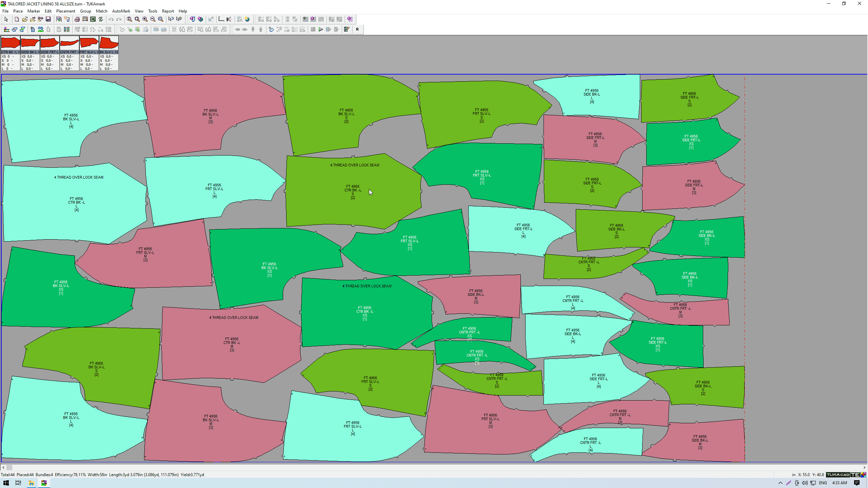Click the Windows Start button
The image size is (868, 488).
click(x=6, y=483)
